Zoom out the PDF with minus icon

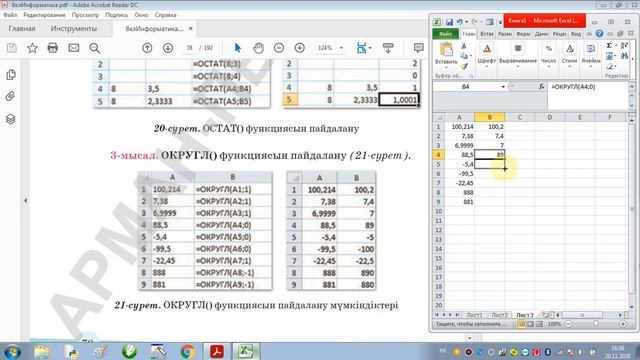279,48
